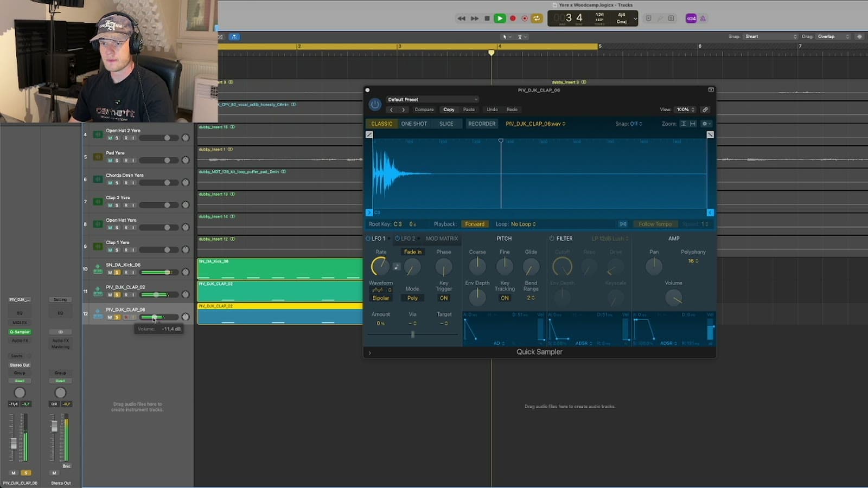
Task: Toggle the LFO rate note sync button
Action: pos(397,266)
